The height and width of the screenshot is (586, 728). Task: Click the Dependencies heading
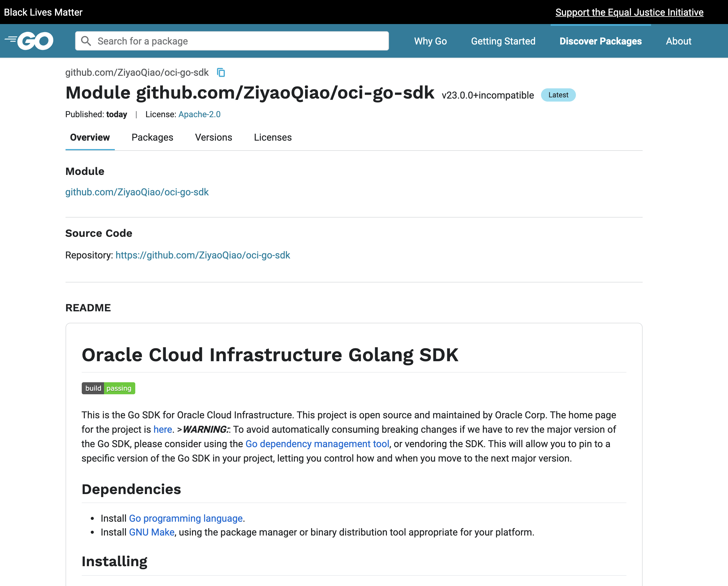131,489
